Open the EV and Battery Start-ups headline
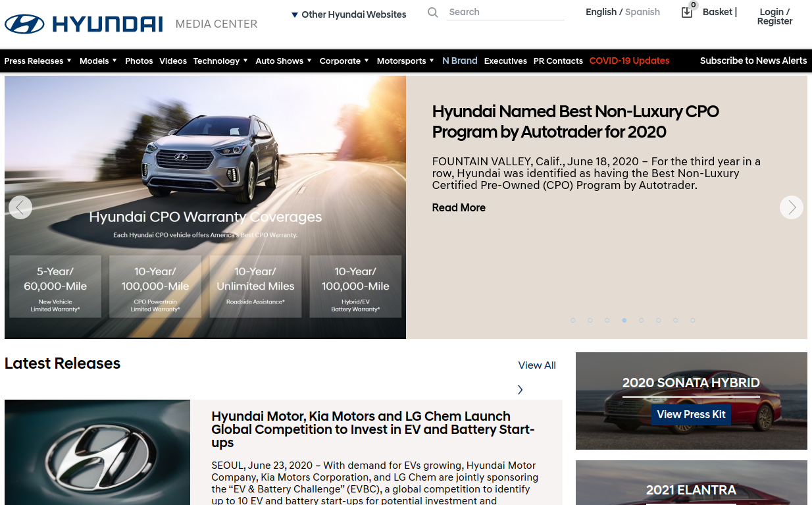 point(373,429)
